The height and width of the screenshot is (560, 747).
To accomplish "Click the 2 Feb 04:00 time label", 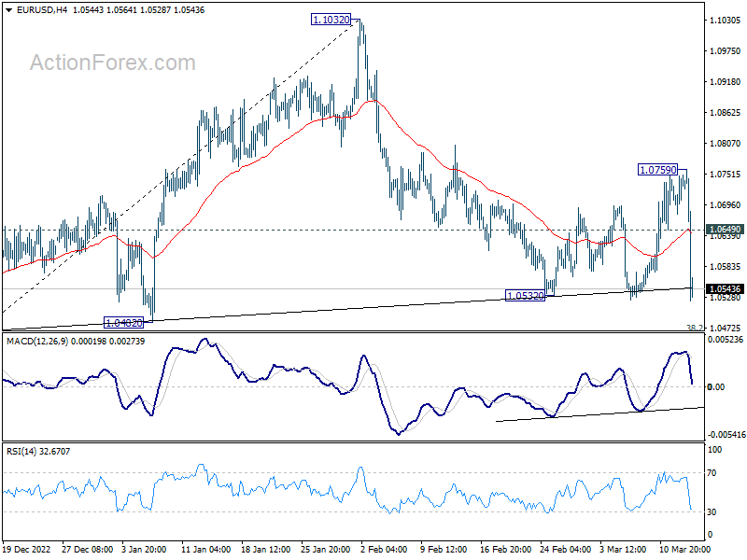I will 384,549.
